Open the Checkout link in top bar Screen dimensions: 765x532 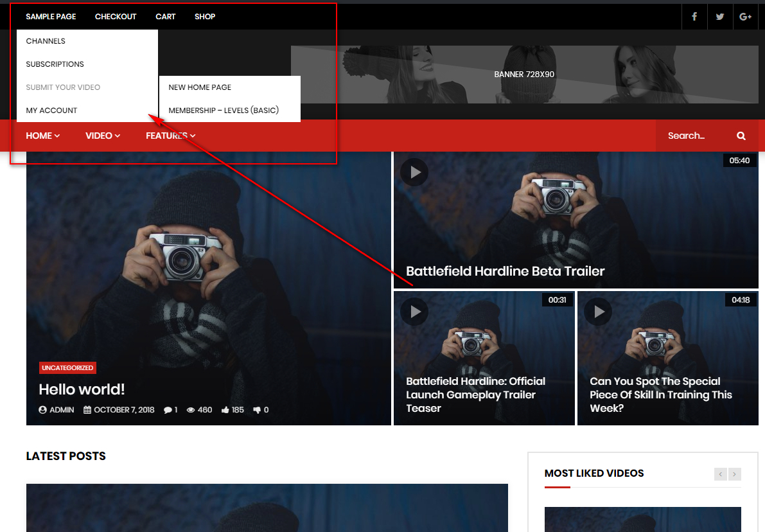click(x=116, y=17)
